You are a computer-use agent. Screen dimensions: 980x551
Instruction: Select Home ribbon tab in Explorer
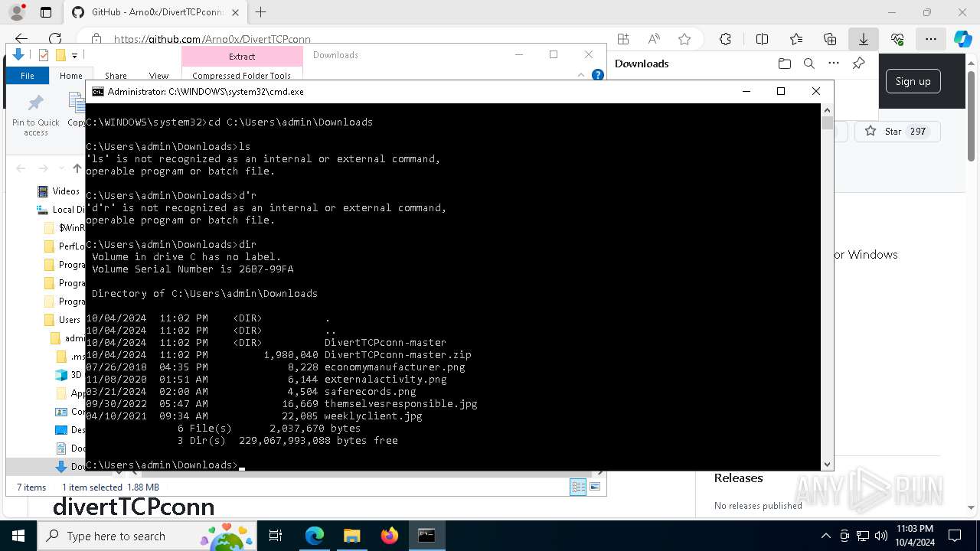[71, 76]
